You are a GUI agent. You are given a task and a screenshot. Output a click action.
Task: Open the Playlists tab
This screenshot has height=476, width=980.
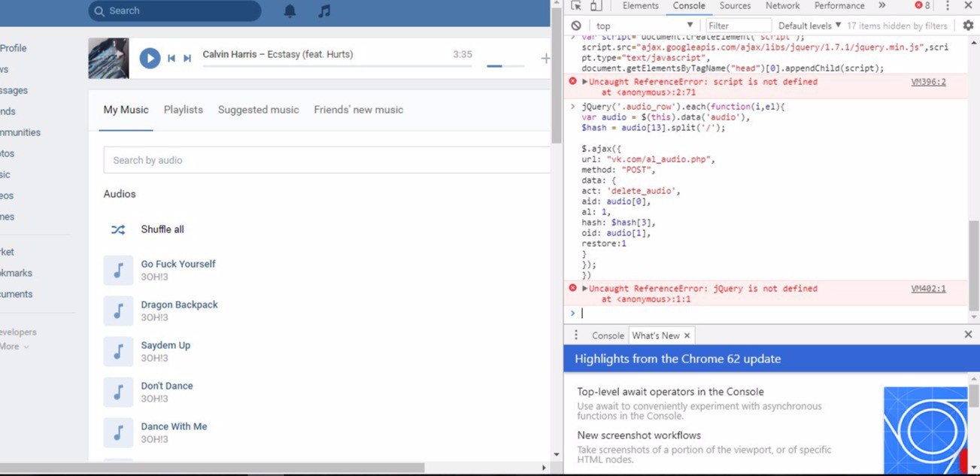[184, 110]
